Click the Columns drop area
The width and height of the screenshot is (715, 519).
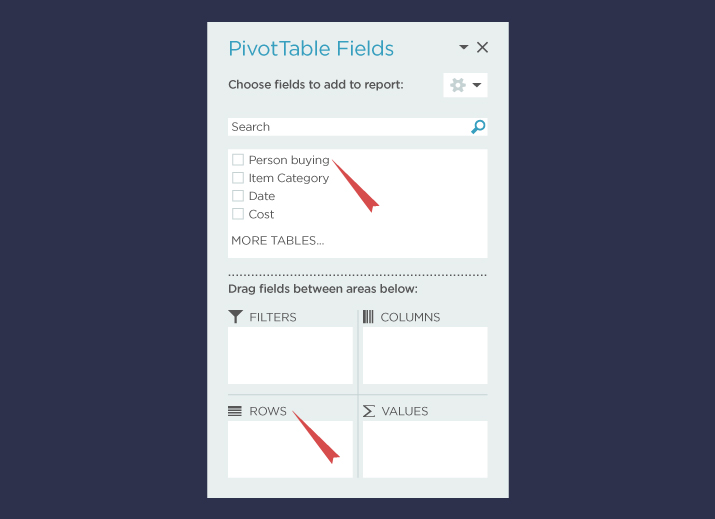(425, 355)
